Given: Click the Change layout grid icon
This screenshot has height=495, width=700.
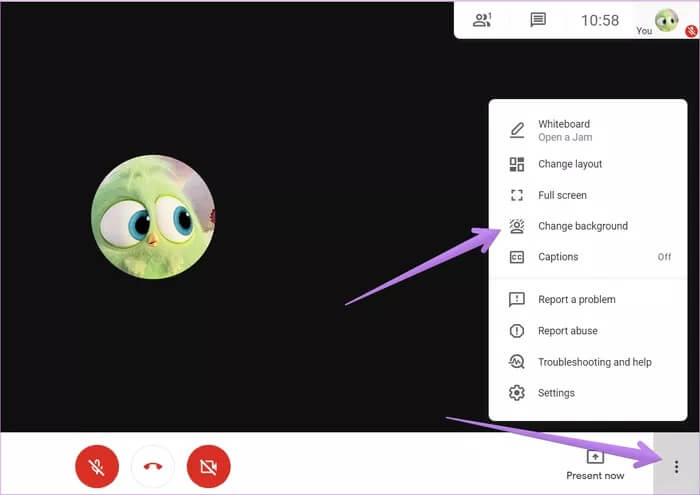Looking at the screenshot, I should coord(517,164).
